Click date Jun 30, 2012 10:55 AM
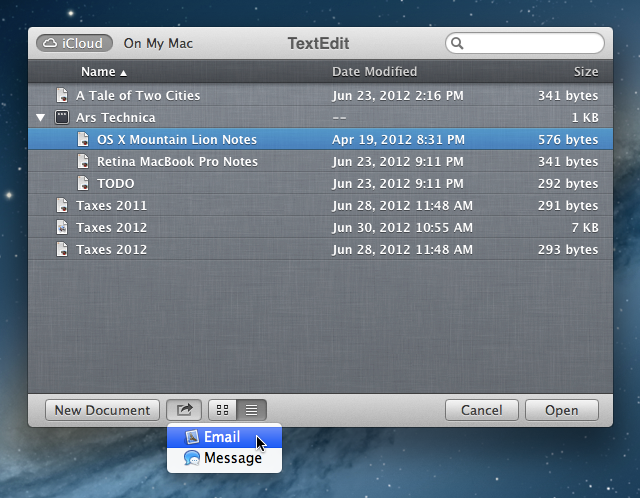This screenshot has height=498, width=640. (402, 228)
